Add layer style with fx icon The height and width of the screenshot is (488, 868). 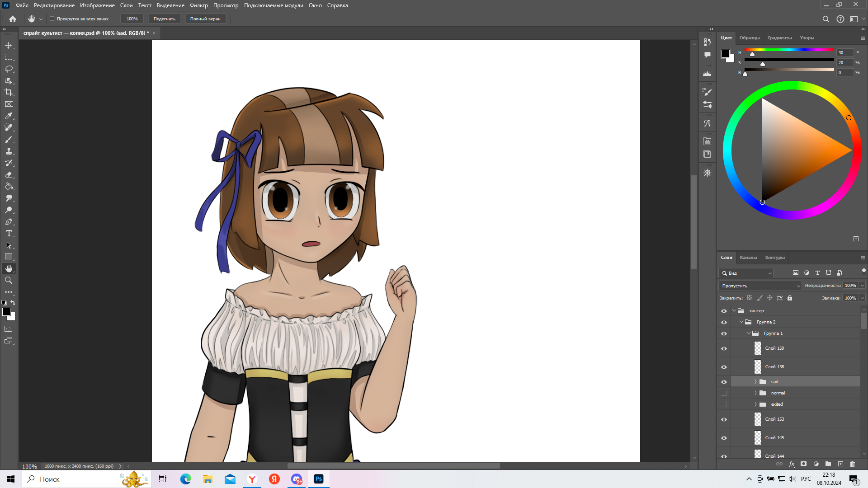792,464
